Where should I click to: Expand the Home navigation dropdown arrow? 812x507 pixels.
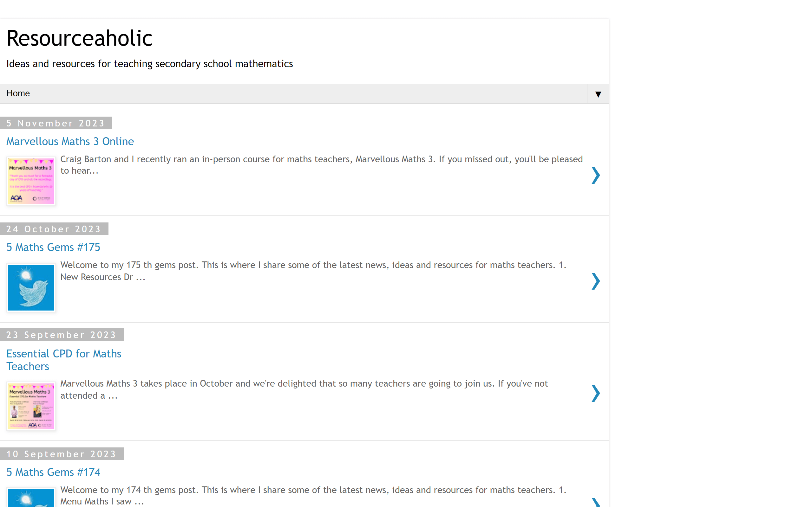[x=598, y=94]
